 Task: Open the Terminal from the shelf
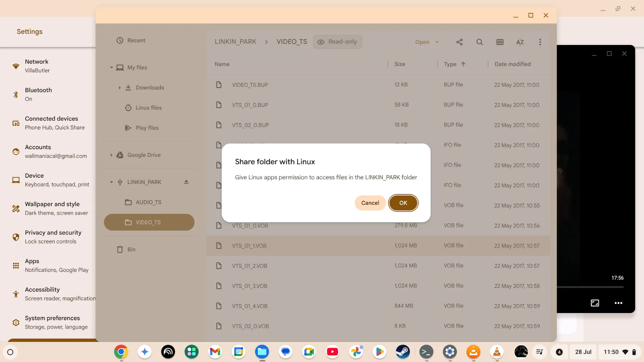point(426,352)
